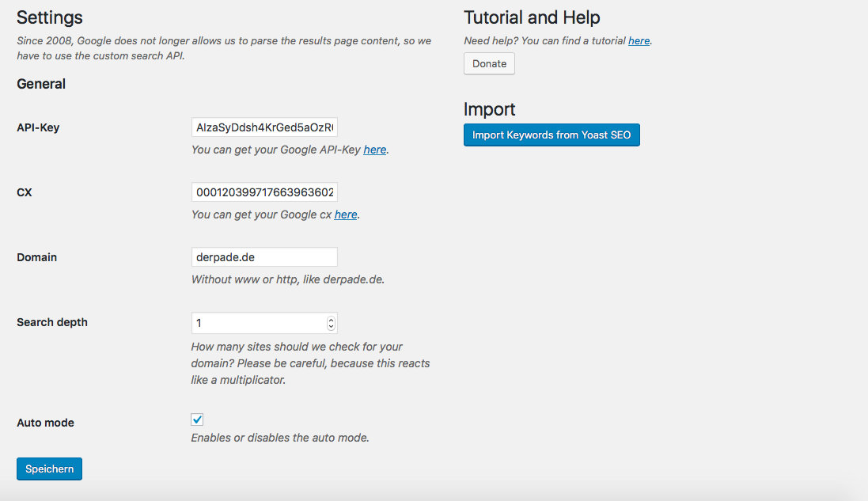The height and width of the screenshot is (501, 868).
Task: Click the Donate button
Action: (489, 63)
